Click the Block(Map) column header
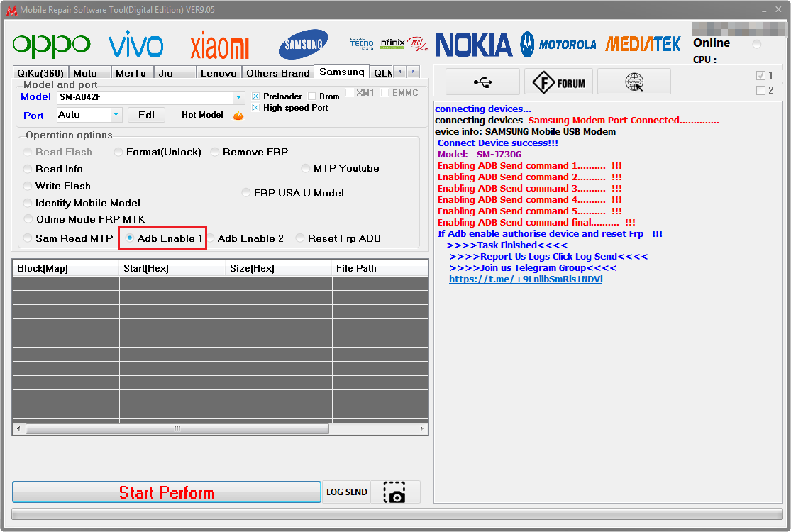 pyautogui.click(x=65, y=268)
